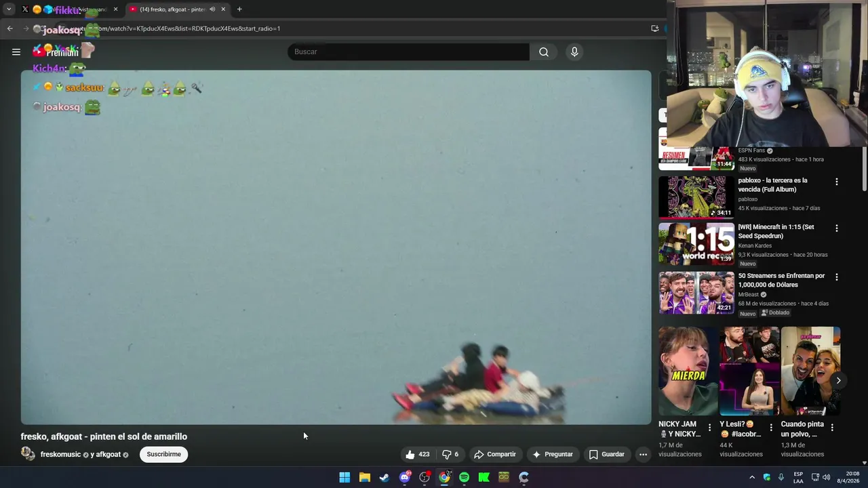Click the cast icon in address bar
Screen dimensions: 868x488
[654, 28]
